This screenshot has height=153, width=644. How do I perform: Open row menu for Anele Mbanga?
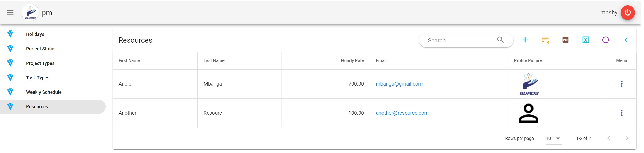[622, 84]
